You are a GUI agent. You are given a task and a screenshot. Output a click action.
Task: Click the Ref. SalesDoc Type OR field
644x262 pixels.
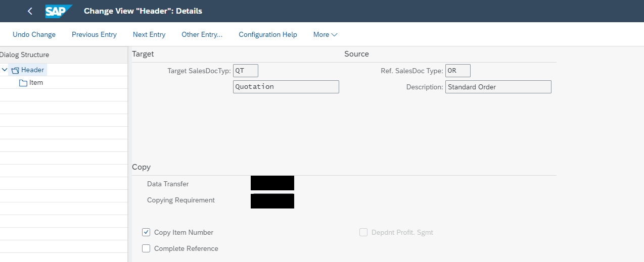458,71
